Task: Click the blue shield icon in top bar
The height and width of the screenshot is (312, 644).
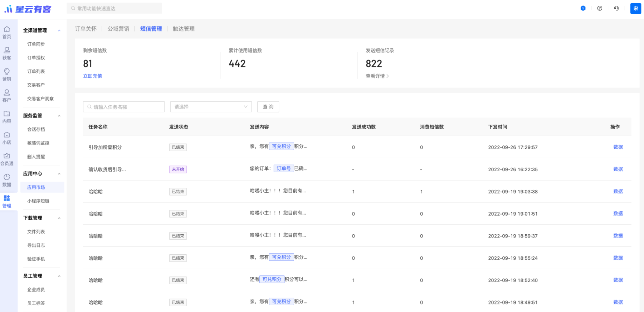Action: pos(583,8)
